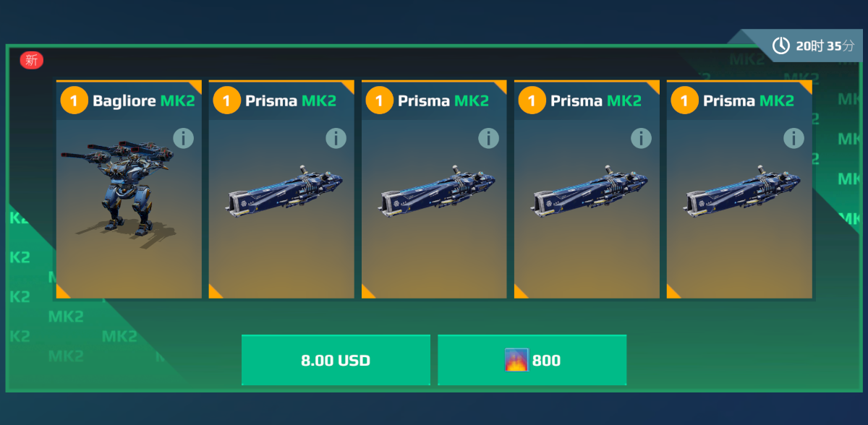The width and height of the screenshot is (868, 425).
Task: Click quantity badge 1 on Bagliore card
Action: 74,100
